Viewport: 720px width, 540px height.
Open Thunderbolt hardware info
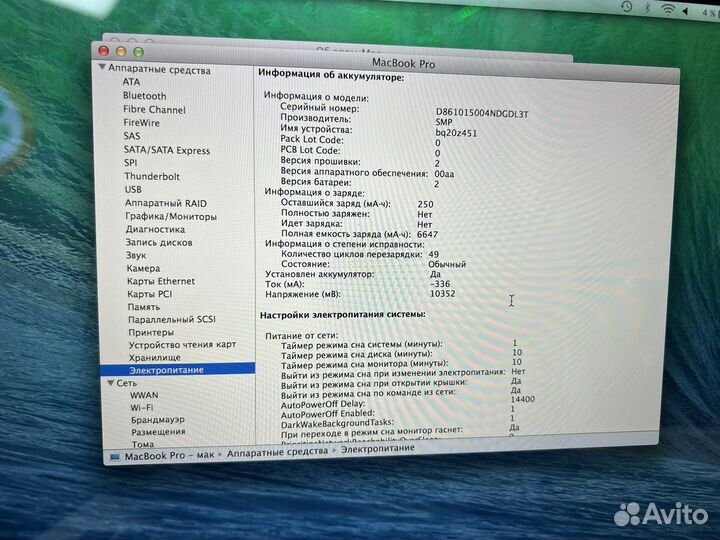click(152, 176)
